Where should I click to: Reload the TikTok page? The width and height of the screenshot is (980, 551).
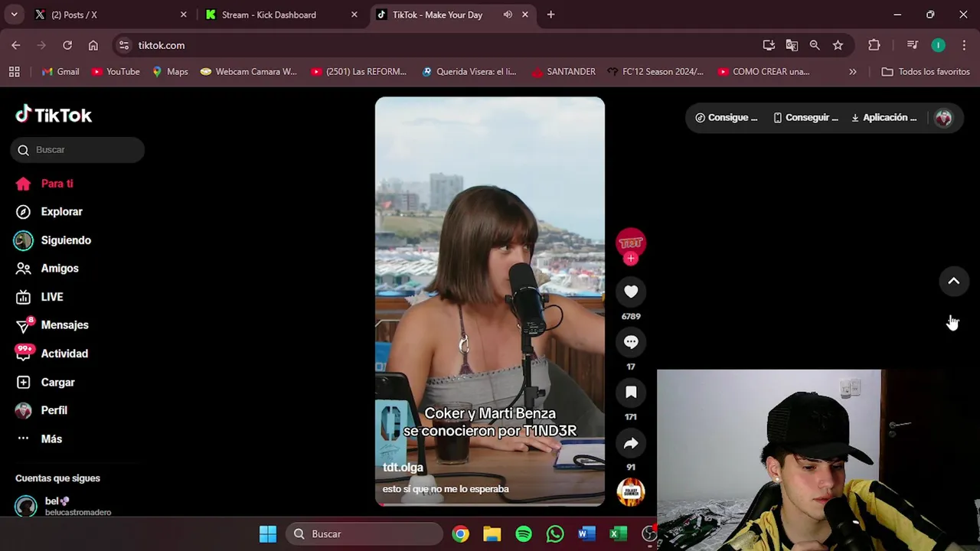click(67, 45)
